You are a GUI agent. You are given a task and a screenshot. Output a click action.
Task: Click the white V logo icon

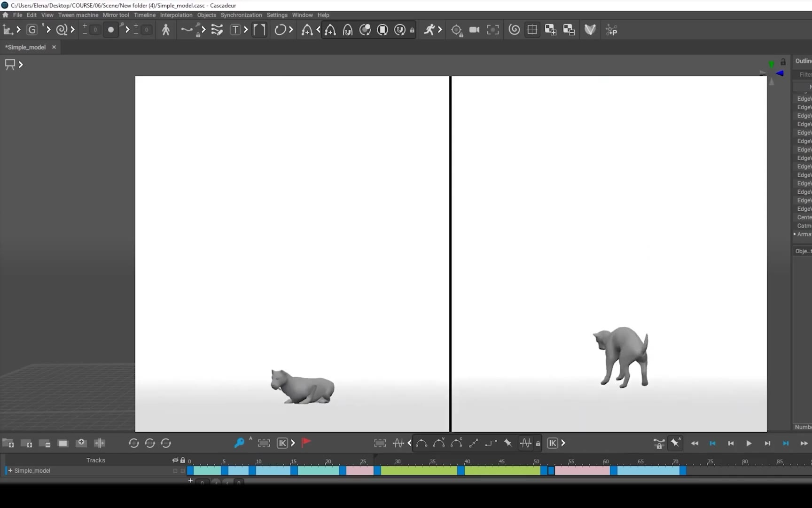[x=590, y=30]
